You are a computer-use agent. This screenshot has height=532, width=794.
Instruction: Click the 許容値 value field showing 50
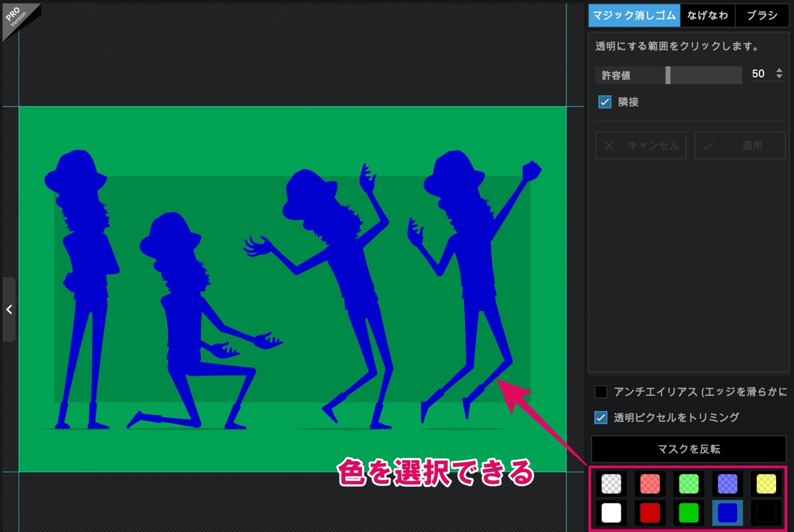[x=758, y=74]
